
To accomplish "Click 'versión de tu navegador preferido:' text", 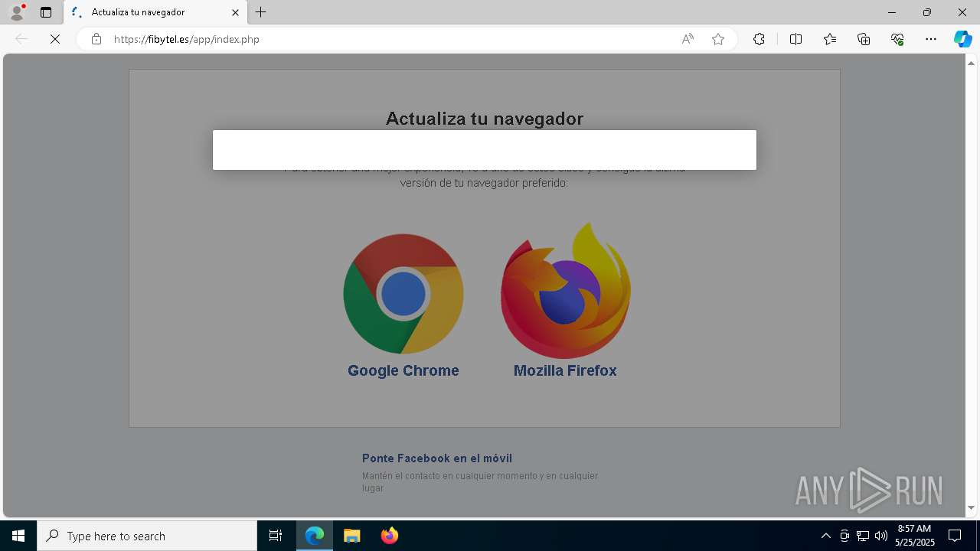I will tap(484, 183).
